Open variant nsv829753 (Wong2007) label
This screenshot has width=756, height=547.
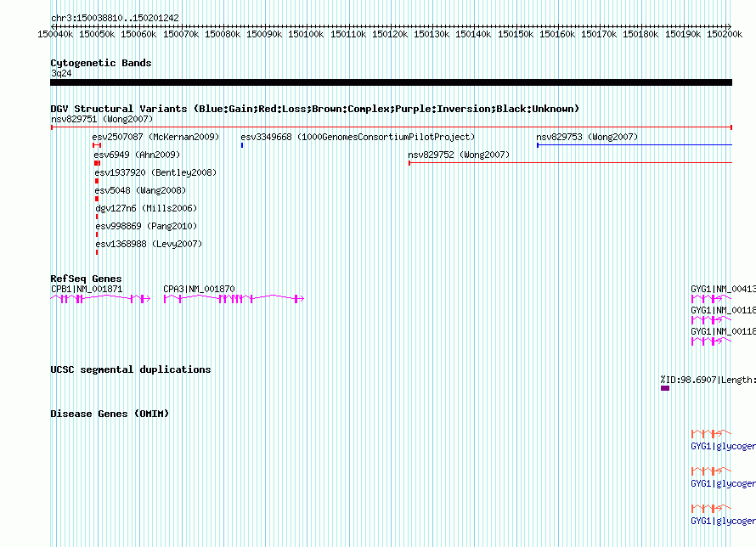(x=587, y=137)
